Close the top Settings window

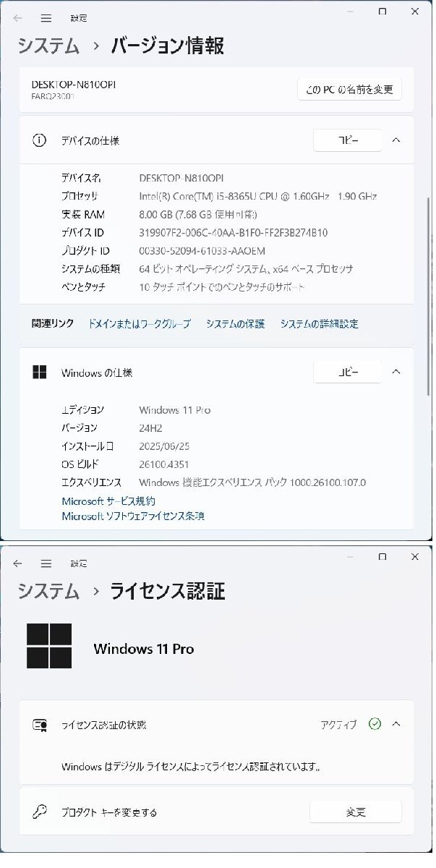(x=414, y=12)
